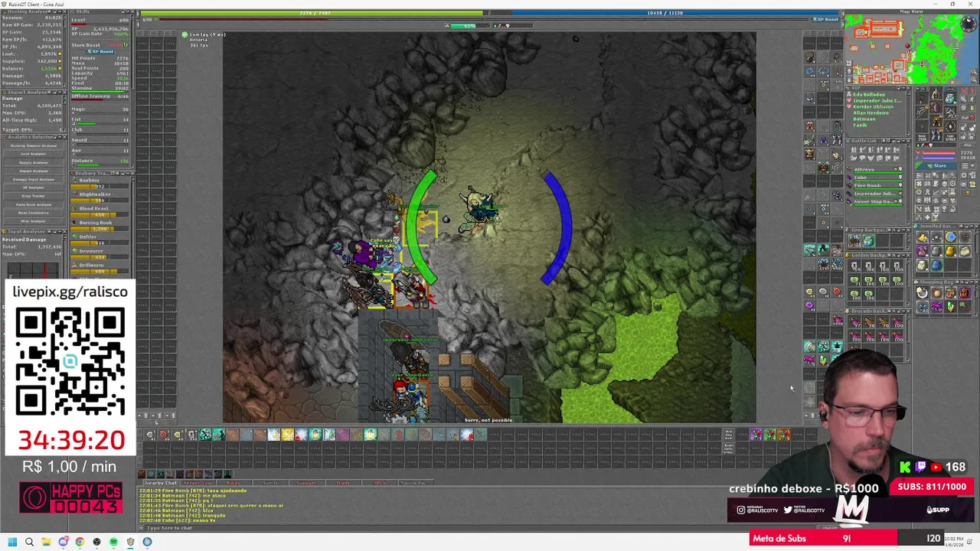Select Devourer in Bestiary Tracker
The width and height of the screenshot is (980, 551).
point(100,253)
